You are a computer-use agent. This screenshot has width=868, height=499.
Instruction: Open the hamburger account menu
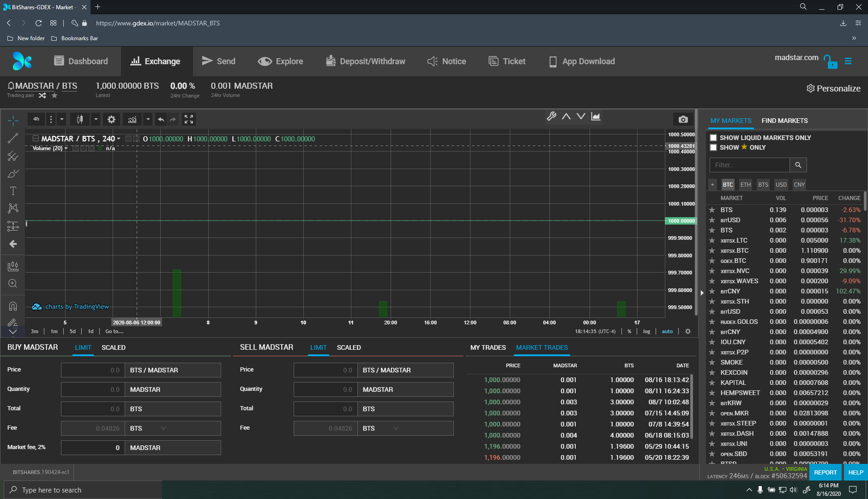point(848,61)
